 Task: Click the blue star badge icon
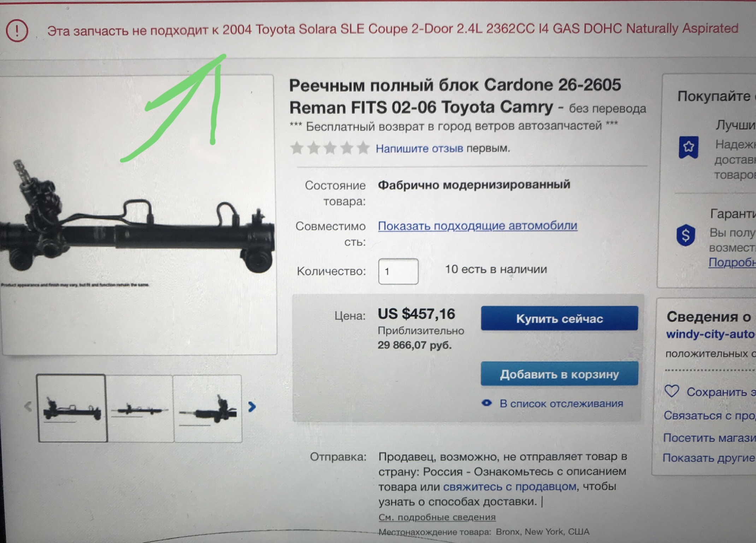click(x=688, y=147)
